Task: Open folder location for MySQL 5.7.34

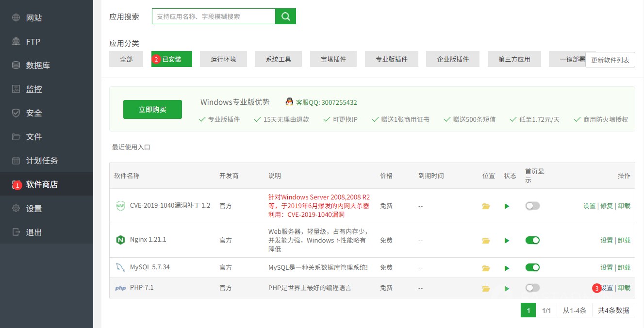Action: [x=486, y=268]
